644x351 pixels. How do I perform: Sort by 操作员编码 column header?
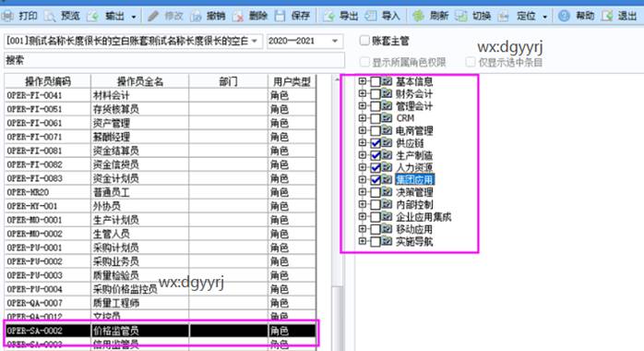[48, 81]
